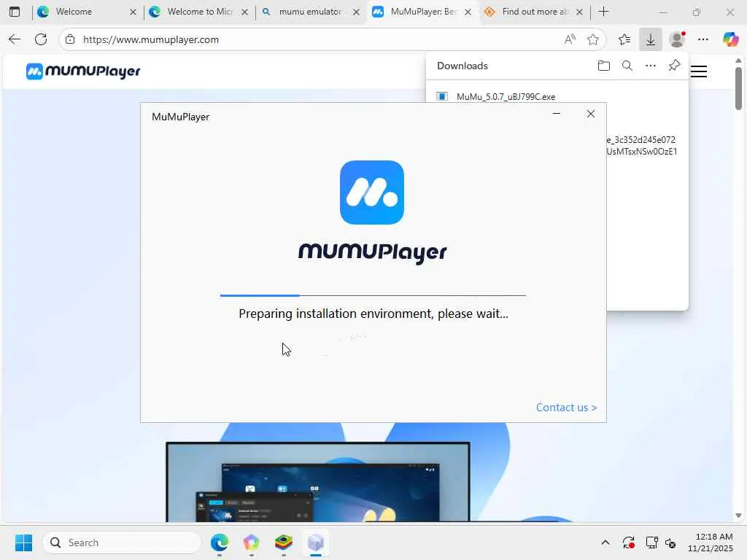The width and height of the screenshot is (747, 560).
Task: Select the MuMuPlayer browser tab
Action: (422, 12)
